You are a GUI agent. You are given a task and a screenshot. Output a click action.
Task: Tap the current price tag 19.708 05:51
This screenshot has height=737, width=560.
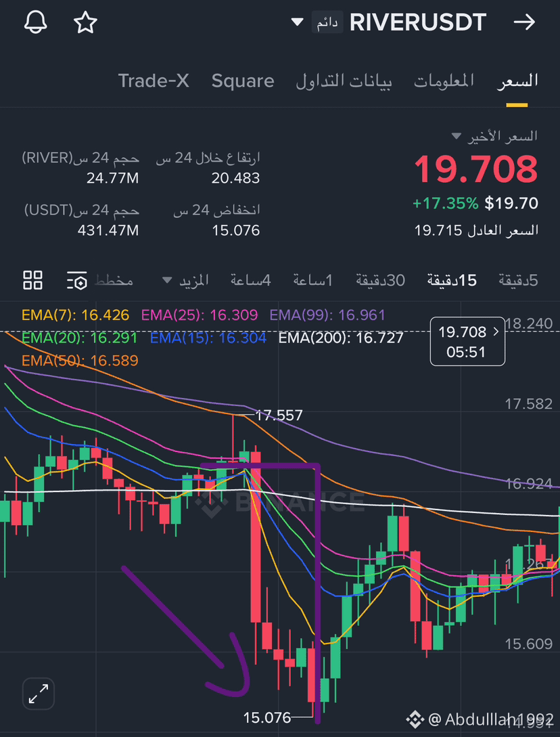pyautogui.click(x=467, y=342)
